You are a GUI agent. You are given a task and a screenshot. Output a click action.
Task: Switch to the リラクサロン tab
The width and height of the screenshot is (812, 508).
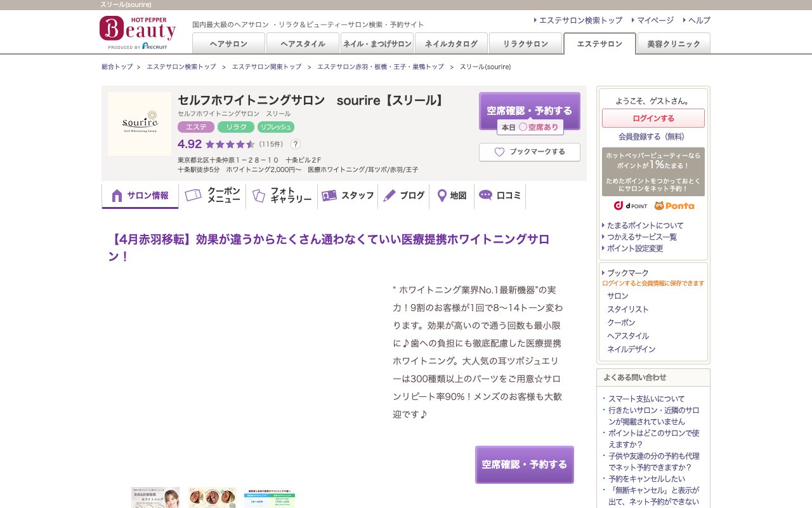pos(525,44)
